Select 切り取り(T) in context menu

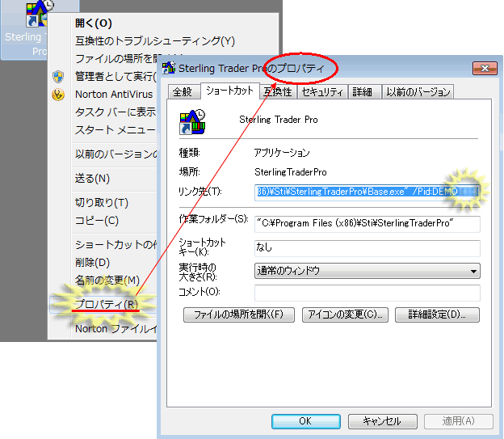(x=102, y=202)
